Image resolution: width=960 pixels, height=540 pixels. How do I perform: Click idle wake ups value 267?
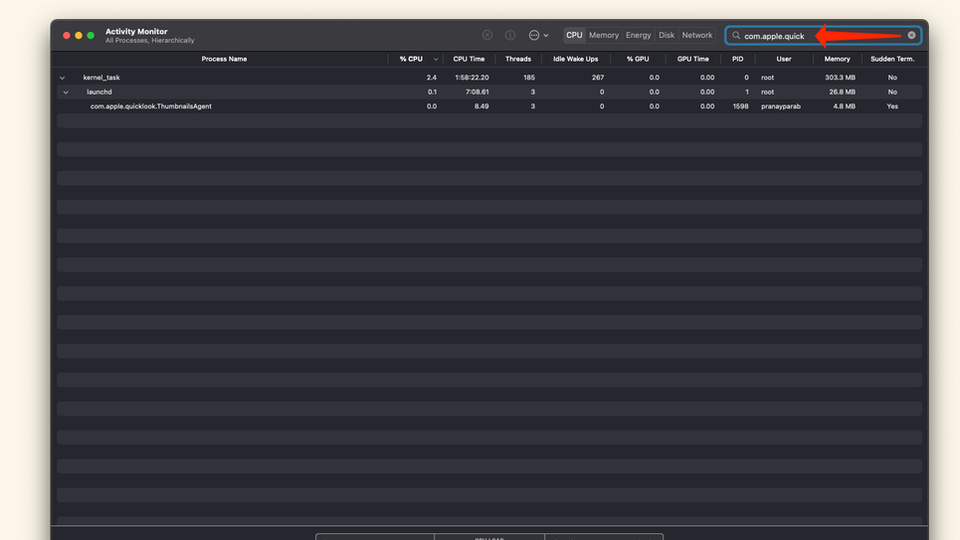598,78
